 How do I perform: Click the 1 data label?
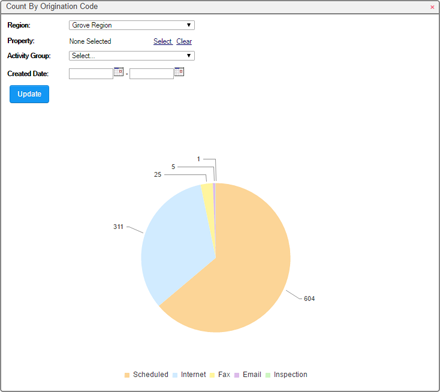click(199, 159)
